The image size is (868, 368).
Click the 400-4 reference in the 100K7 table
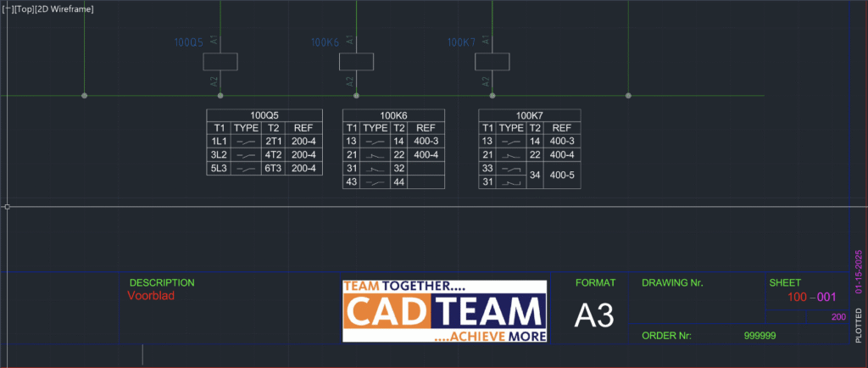pos(563,155)
